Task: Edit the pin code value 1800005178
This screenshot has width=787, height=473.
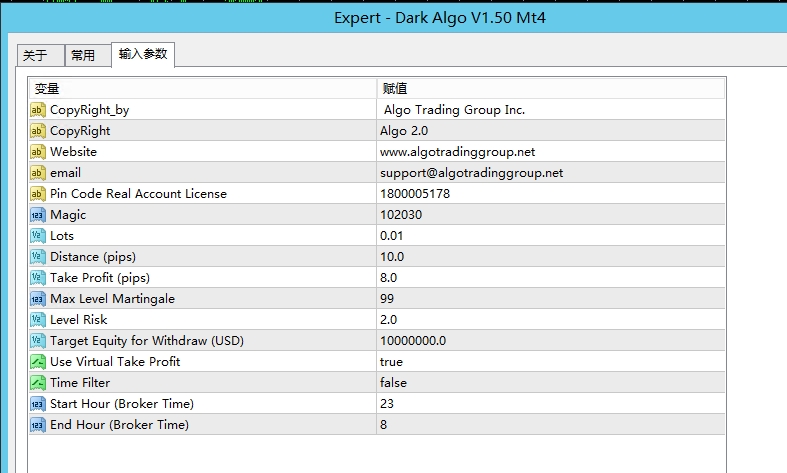Action: (x=551, y=194)
